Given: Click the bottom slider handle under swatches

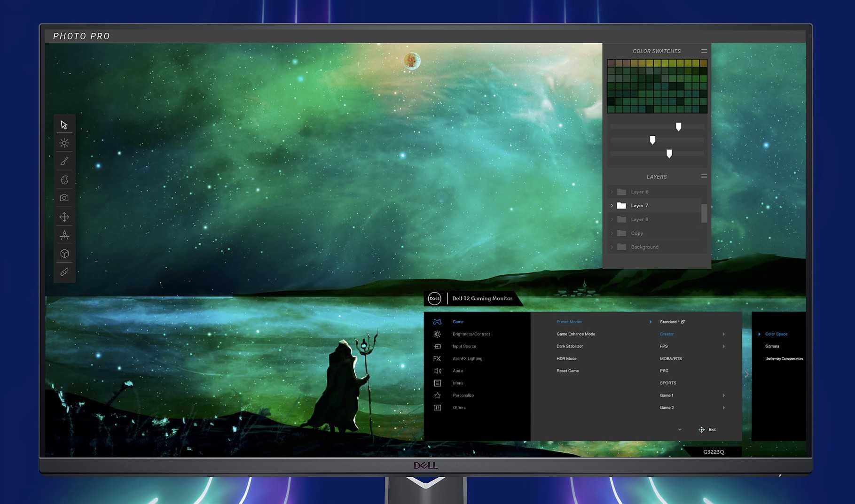Looking at the screenshot, I should 669,154.
